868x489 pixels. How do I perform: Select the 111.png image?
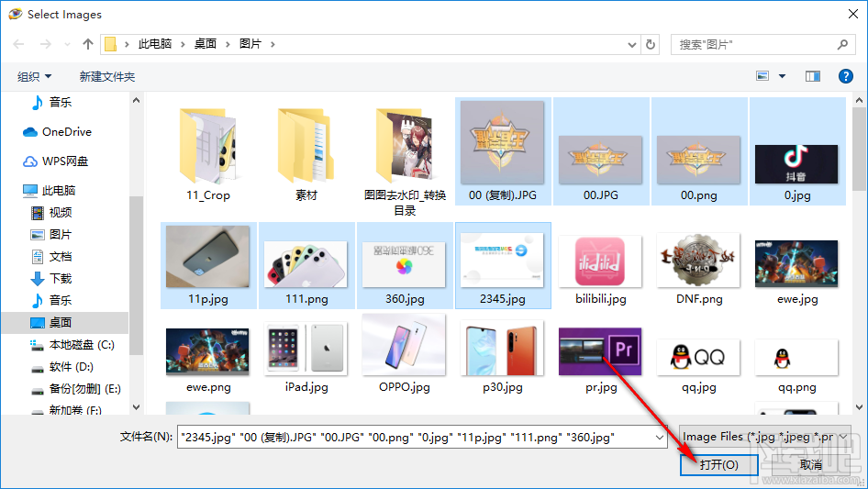(x=306, y=266)
